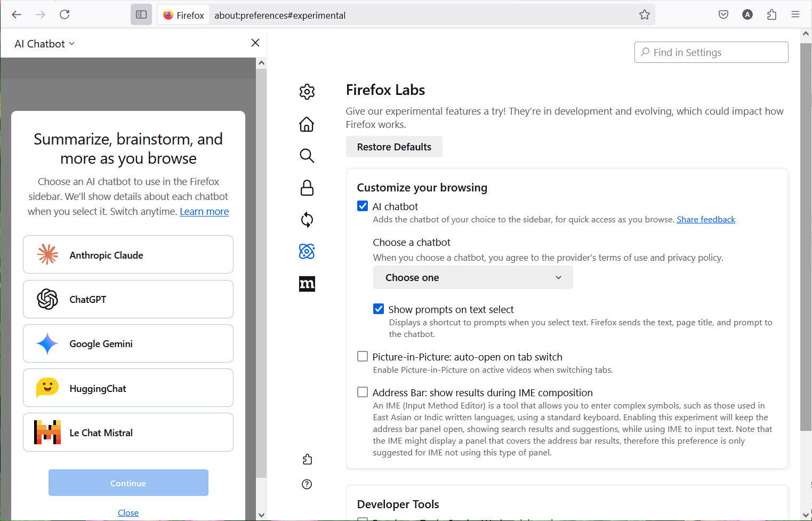812x521 pixels.
Task: Click the settings page scrollbar thumb
Action: 806,237
